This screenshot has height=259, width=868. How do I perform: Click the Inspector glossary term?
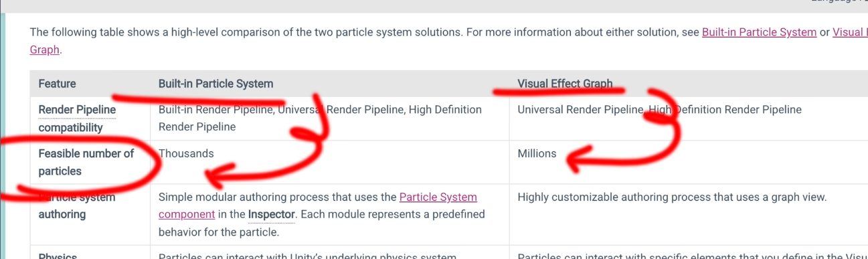point(272,214)
